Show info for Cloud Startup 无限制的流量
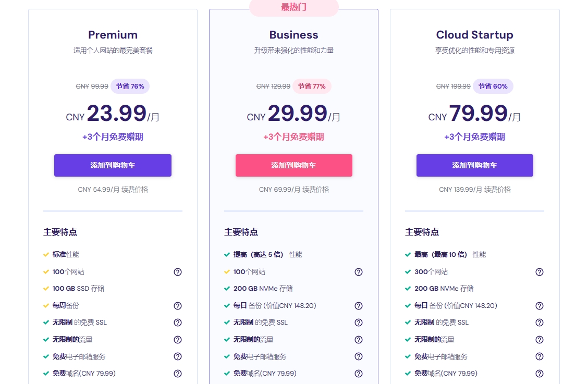This screenshot has width=588, height=384. coord(539,340)
